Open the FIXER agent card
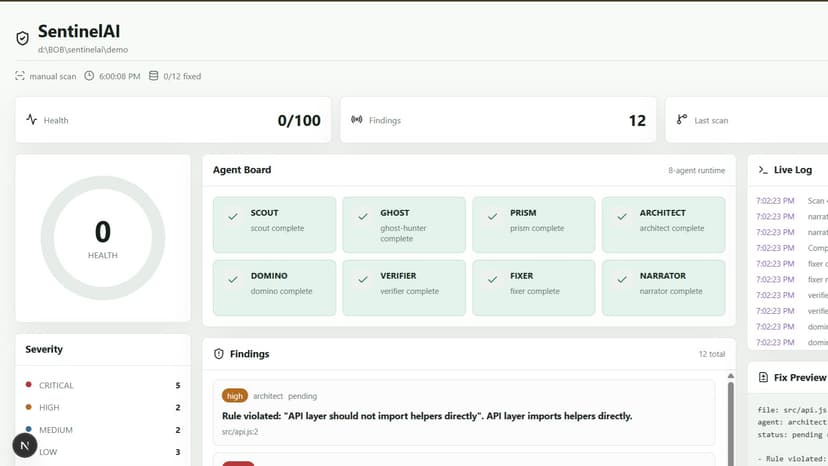Viewport: 828px width, 466px height. pyautogui.click(x=533, y=287)
